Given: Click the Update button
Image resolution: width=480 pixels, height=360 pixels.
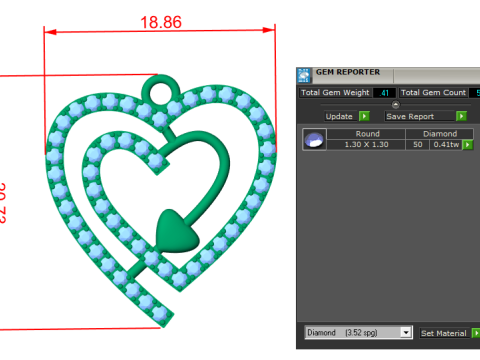Looking at the screenshot, I should pyautogui.click(x=339, y=116).
